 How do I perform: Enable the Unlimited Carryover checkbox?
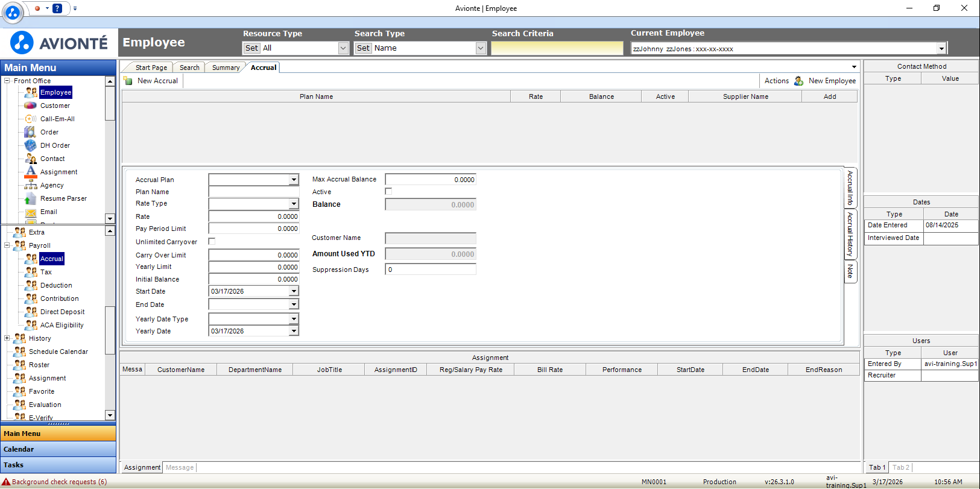212,241
